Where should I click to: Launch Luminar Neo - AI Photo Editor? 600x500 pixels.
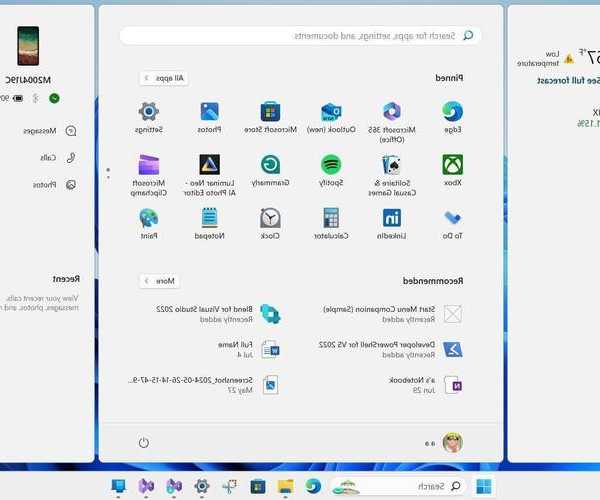coord(209,175)
